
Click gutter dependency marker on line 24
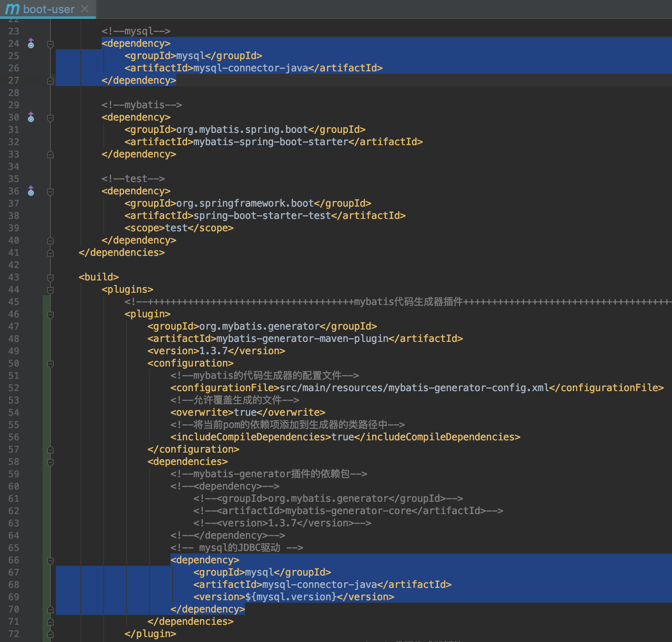tap(31, 43)
